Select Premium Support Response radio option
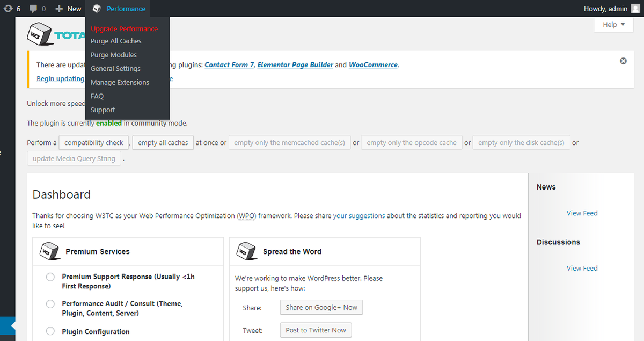Screen dimensions: 644x341 click(x=50, y=277)
